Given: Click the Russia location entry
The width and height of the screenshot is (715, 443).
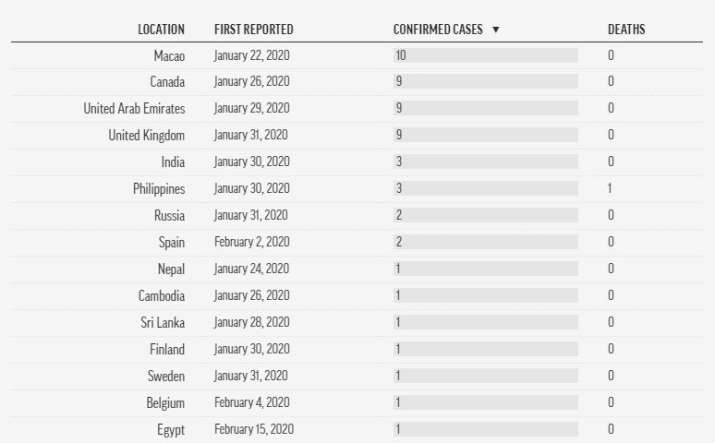Looking at the screenshot, I should pos(169,216).
